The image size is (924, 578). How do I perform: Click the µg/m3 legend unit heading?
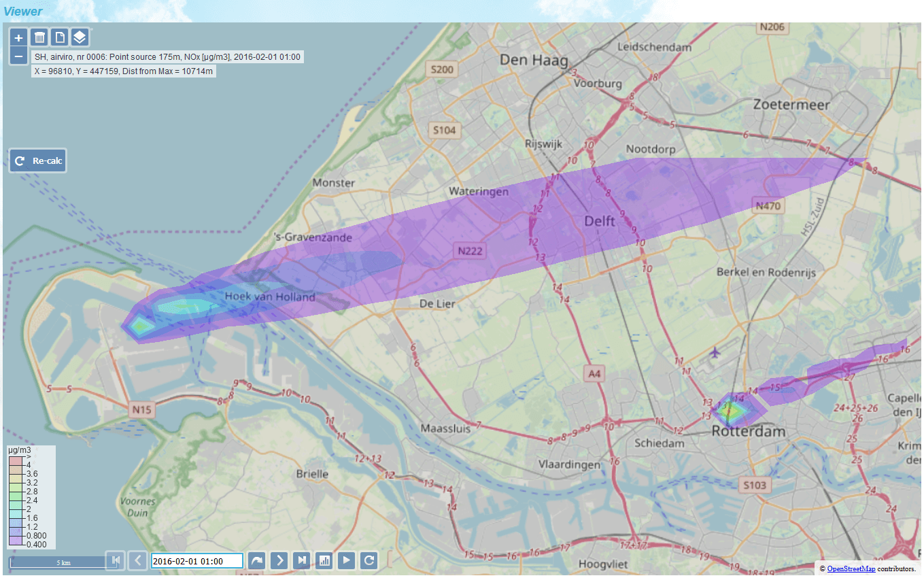[18, 450]
